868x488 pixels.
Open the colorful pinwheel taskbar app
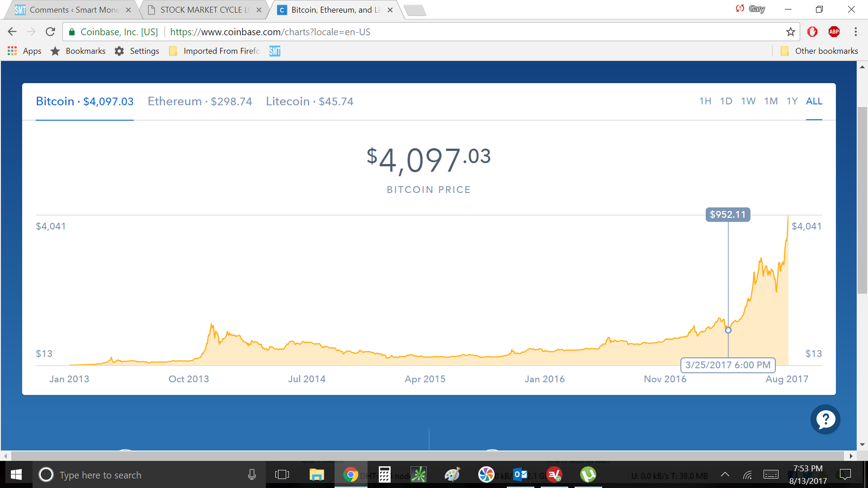486,474
